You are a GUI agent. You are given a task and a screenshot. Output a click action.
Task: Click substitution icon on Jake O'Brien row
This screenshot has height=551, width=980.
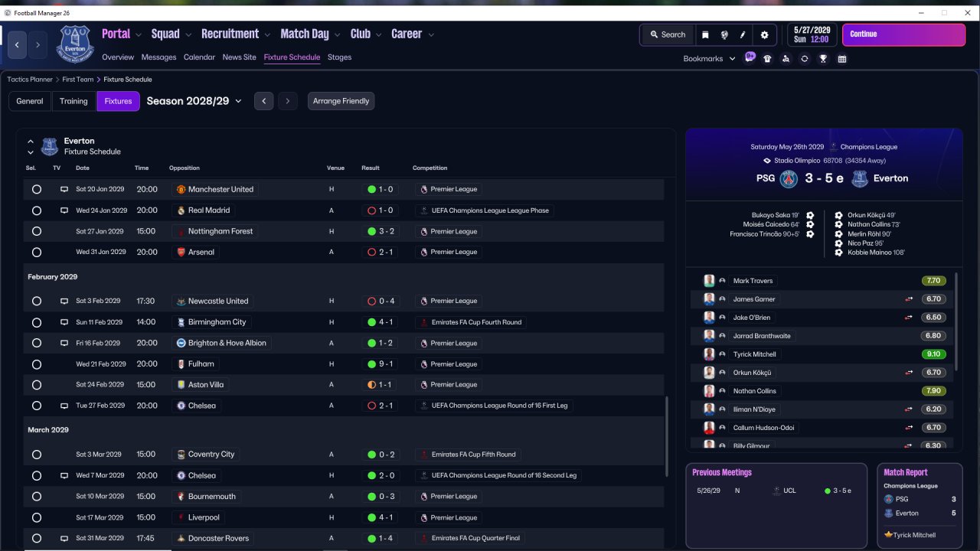909,318
